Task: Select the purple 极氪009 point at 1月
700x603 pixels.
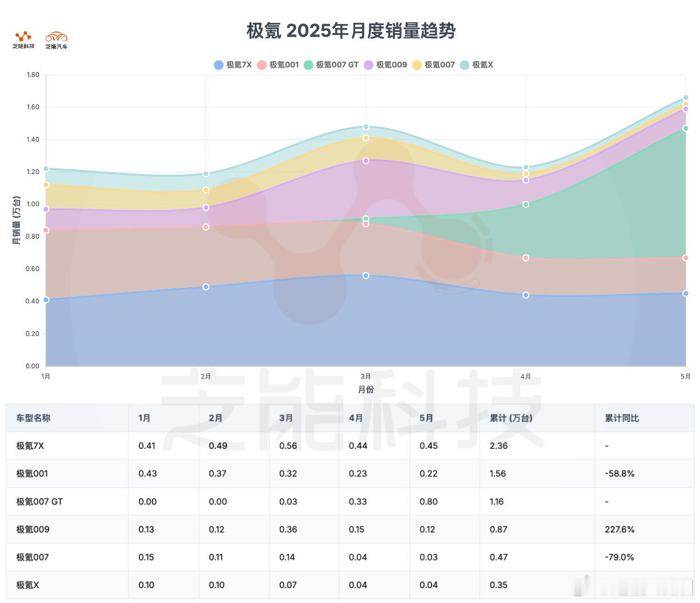Action: [46, 209]
